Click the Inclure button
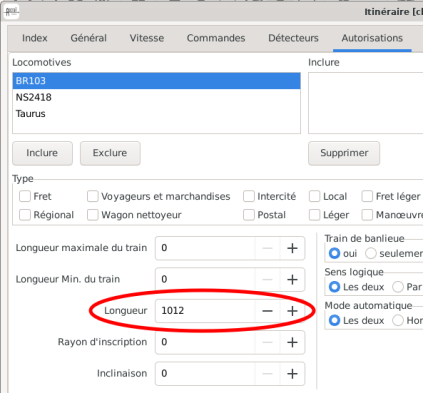 (x=42, y=153)
